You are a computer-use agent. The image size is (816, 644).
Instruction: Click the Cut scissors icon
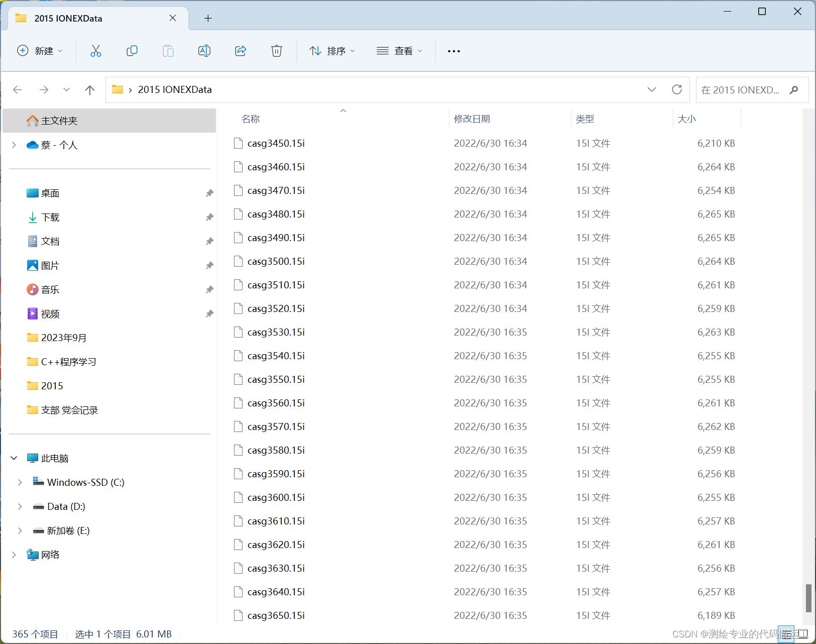pyautogui.click(x=96, y=51)
